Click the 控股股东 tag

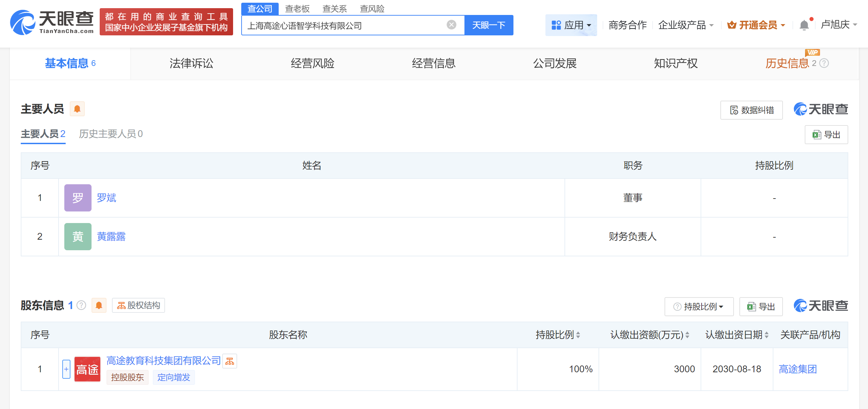click(x=128, y=377)
